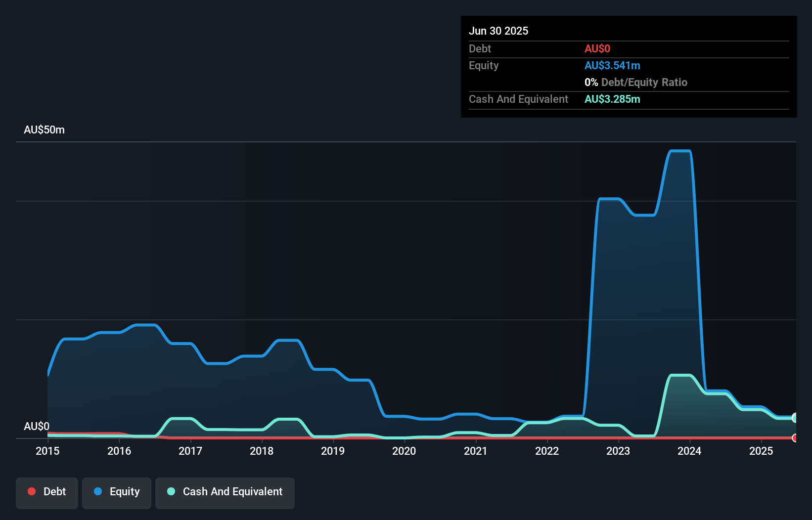This screenshot has height=520, width=812.
Task: Click the Cash value AU$3.285m
Action: click(612, 99)
